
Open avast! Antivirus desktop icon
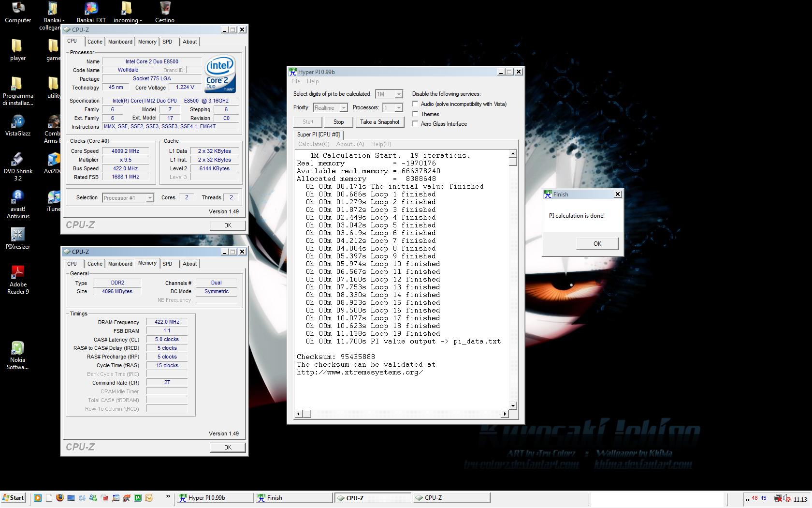click(x=18, y=204)
